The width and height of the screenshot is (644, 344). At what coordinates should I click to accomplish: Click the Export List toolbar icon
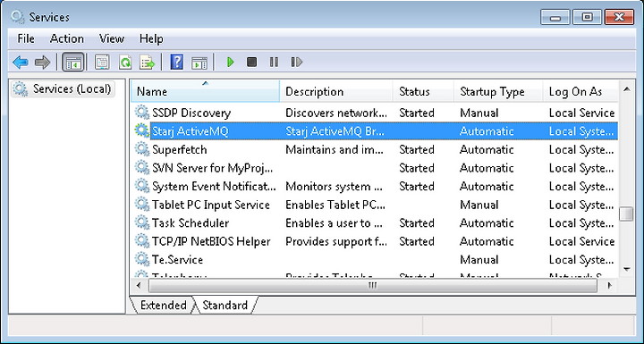tap(147, 63)
